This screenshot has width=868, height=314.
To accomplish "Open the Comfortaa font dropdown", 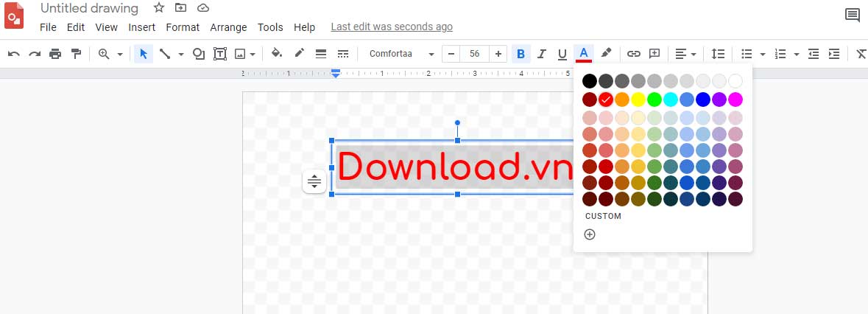I will 401,54.
